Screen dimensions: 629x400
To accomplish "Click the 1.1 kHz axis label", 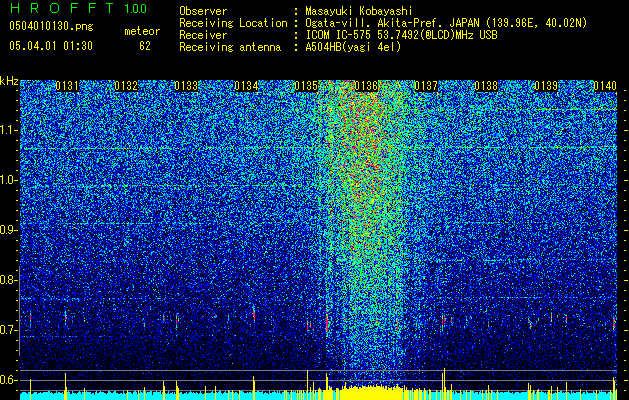I will coord(8,130).
